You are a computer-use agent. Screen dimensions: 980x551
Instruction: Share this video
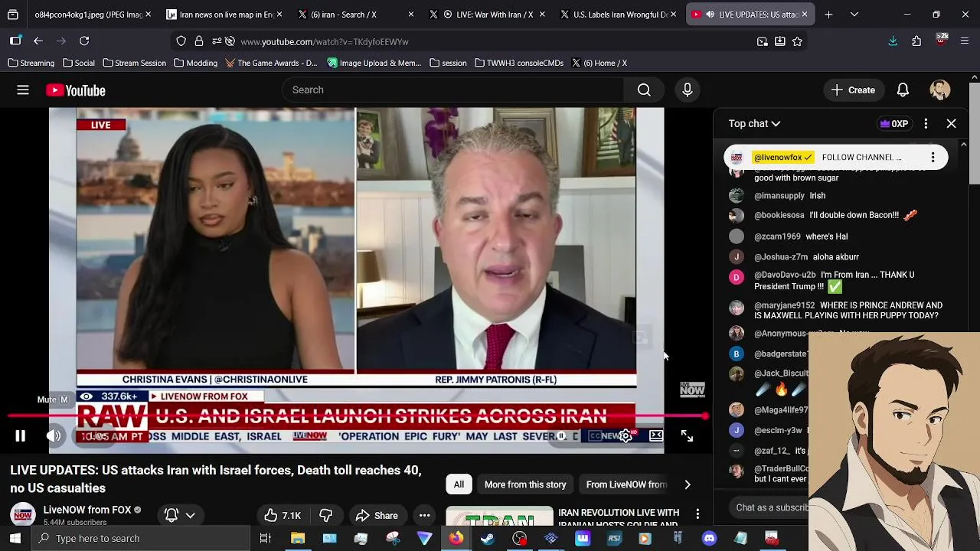(x=377, y=516)
